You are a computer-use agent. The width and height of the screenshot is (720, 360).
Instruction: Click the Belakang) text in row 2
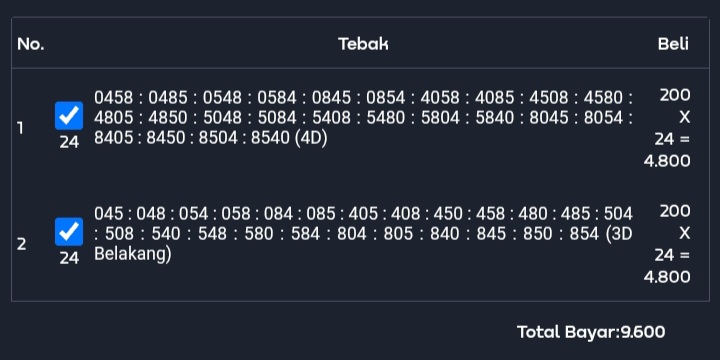click(x=133, y=254)
